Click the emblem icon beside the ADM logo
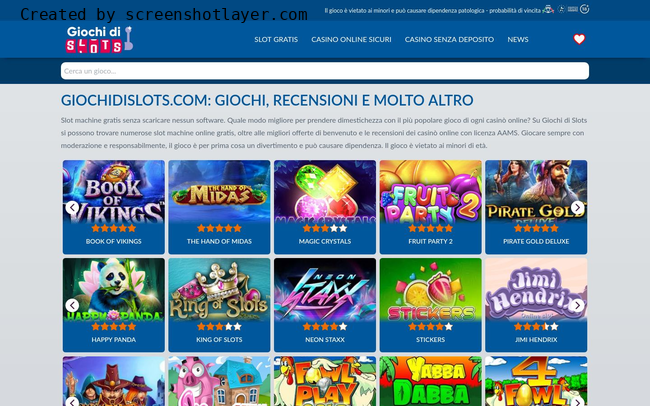Image resolution: width=650 pixels, height=406 pixels. (x=561, y=9)
